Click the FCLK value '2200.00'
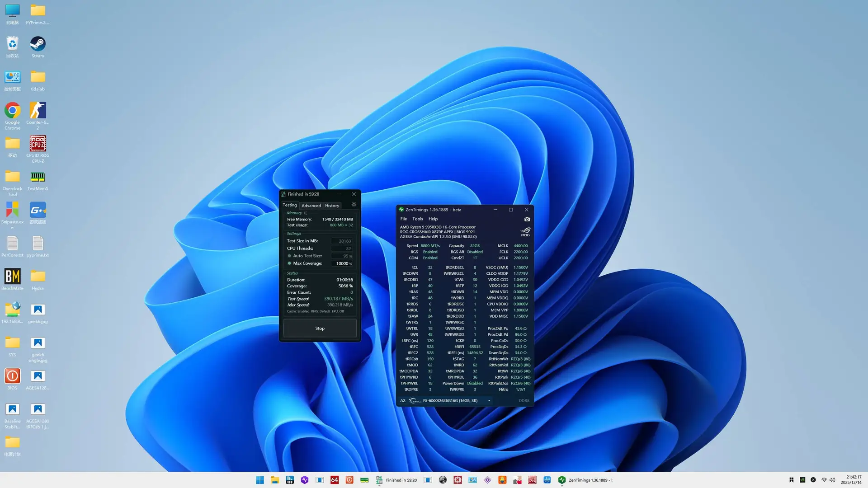The height and width of the screenshot is (488, 868). [520, 252]
